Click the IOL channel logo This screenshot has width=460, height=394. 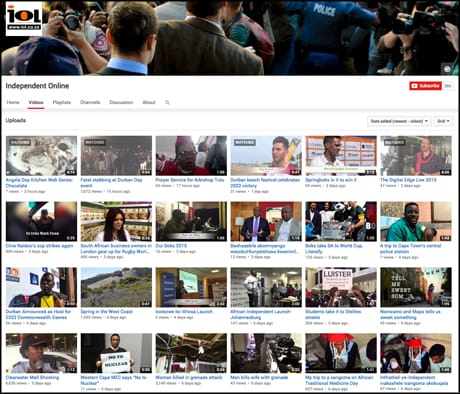point(24,18)
